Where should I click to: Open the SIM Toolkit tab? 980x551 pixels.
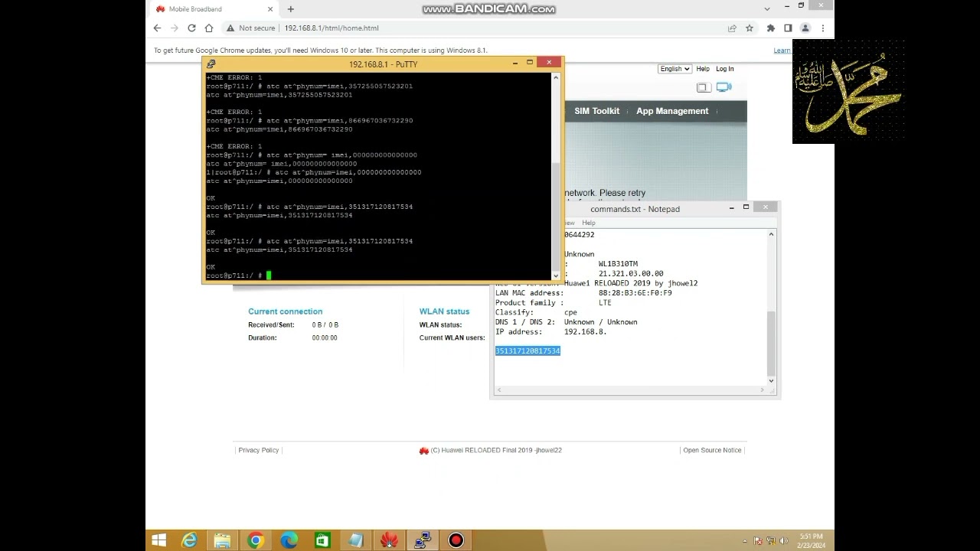click(x=597, y=111)
